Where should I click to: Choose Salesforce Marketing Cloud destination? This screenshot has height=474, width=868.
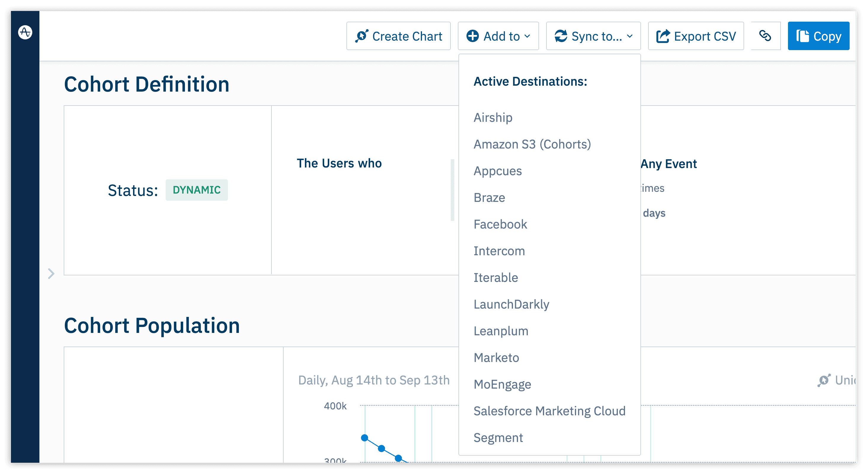550,411
